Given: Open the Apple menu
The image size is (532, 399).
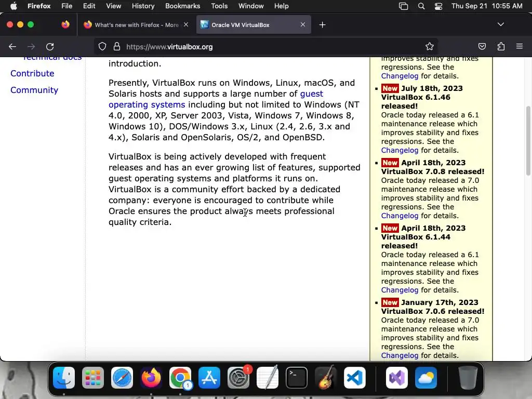Looking at the screenshot, I should pos(14,6).
